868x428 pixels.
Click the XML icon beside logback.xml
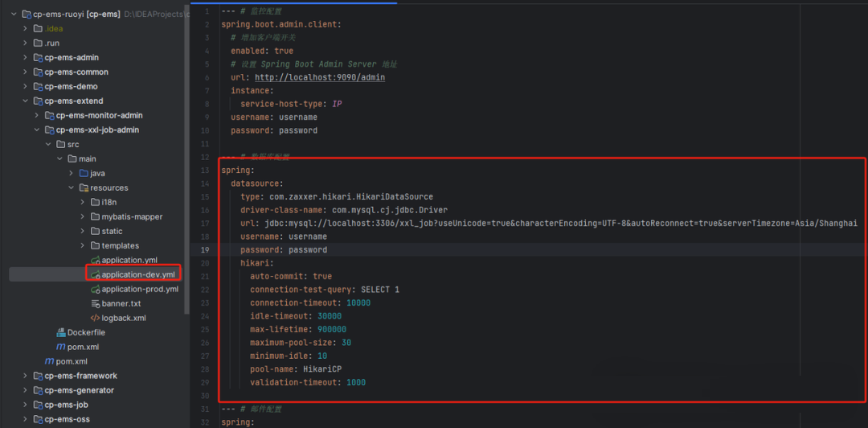point(95,319)
